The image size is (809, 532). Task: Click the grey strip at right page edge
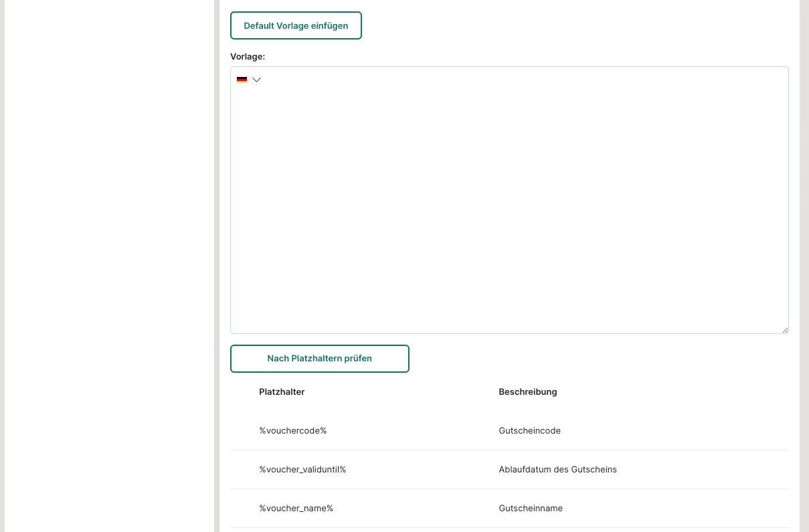click(804, 268)
